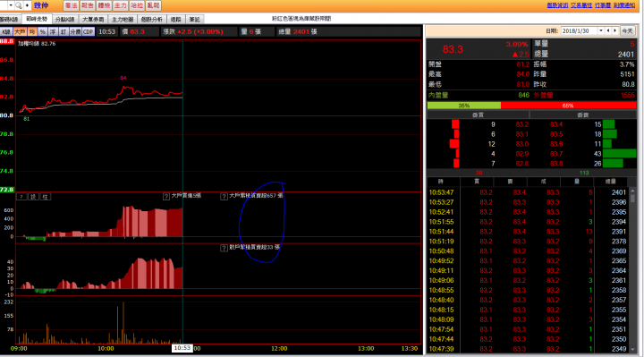Image resolution: width=644 pixels, height=357 pixels.
Task: Click help icon beside 散戶累積買賣超33張
Action: (x=224, y=248)
